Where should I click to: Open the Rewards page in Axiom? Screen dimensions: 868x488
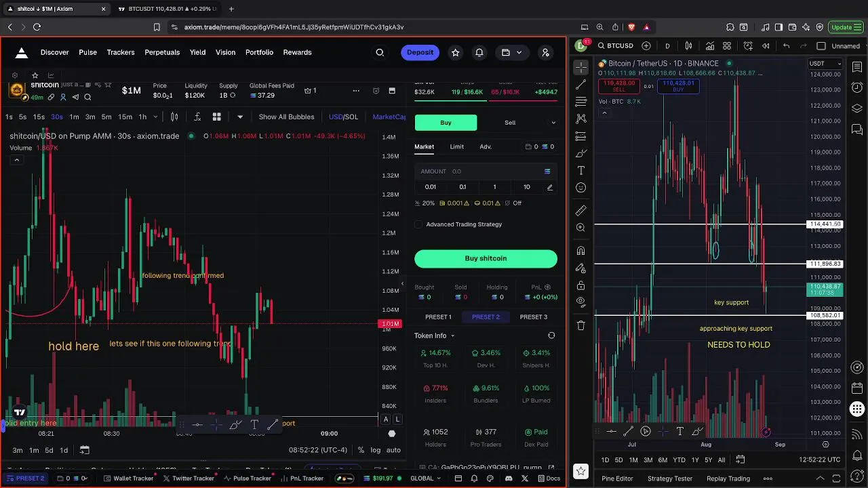pyautogui.click(x=297, y=52)
